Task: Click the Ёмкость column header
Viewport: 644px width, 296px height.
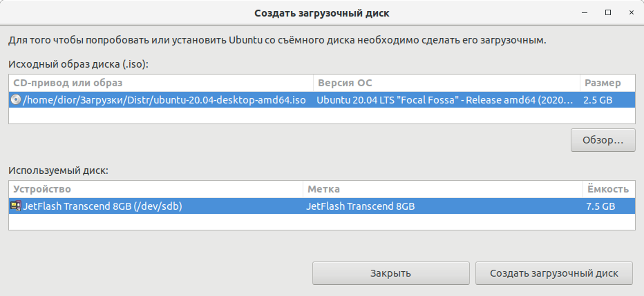Action: (x=609, y=189)
